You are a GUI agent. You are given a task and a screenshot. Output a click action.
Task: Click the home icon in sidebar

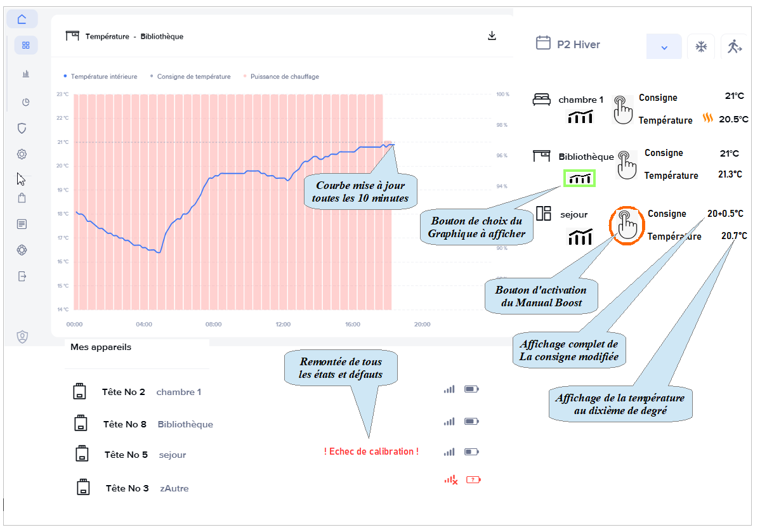[x=22, y=19]
